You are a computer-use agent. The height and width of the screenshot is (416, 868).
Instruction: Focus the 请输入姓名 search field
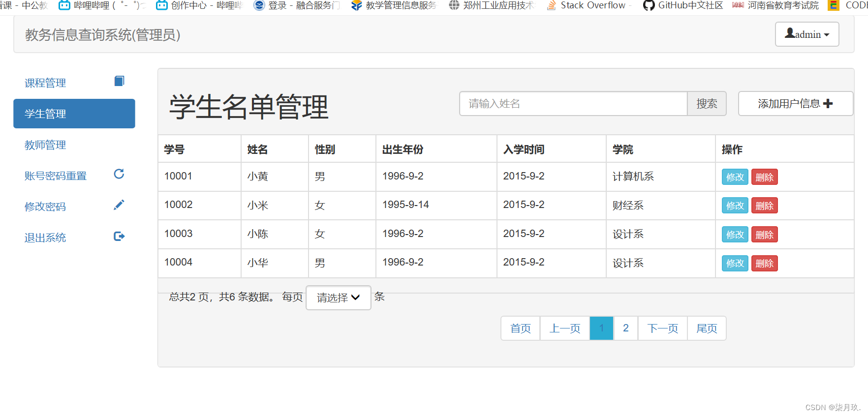click(x=573, y=104)
